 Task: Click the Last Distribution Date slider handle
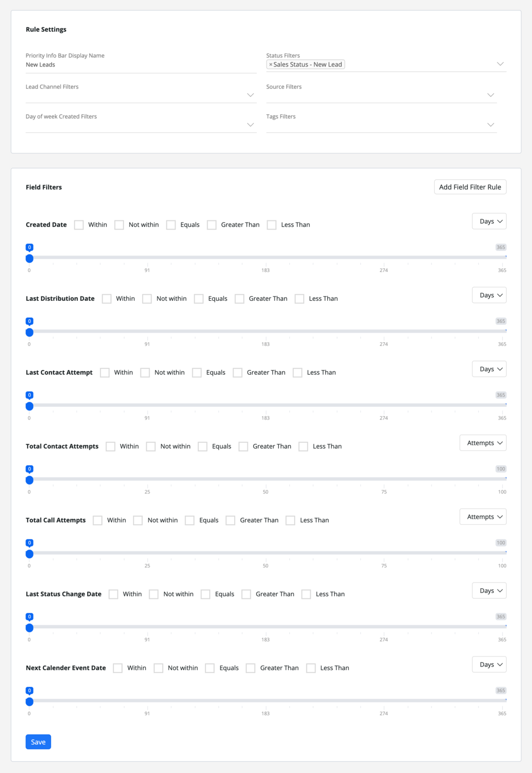click(x=30, y=332)
